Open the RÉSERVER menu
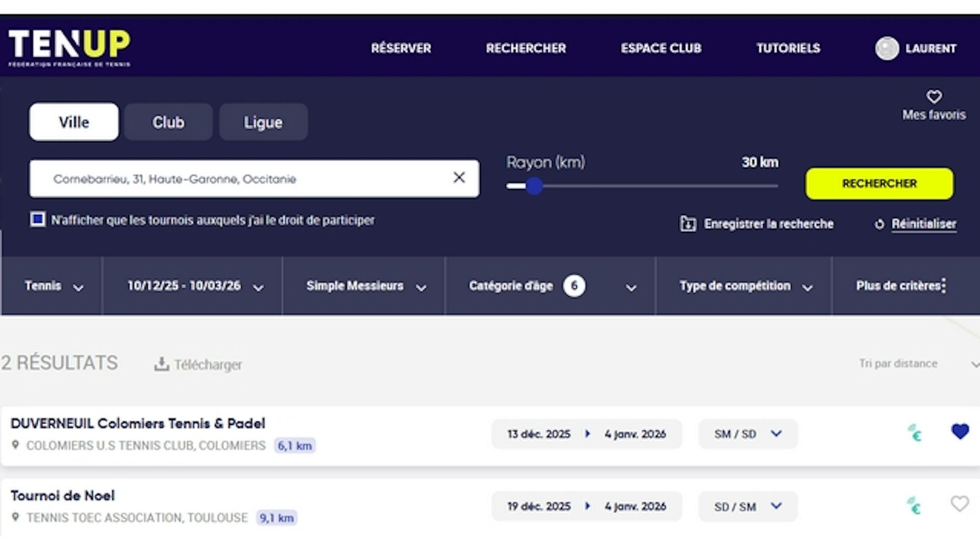 click(x=401, y=48)
